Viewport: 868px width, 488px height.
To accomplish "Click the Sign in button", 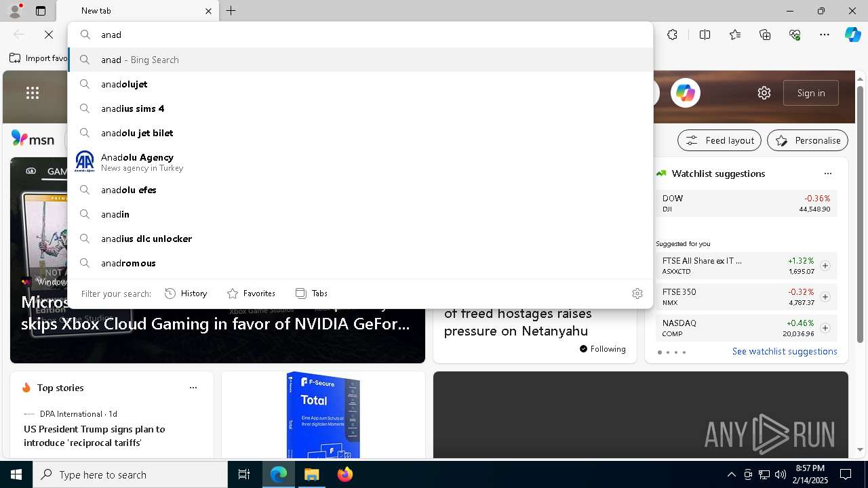I will coord(811,93).
